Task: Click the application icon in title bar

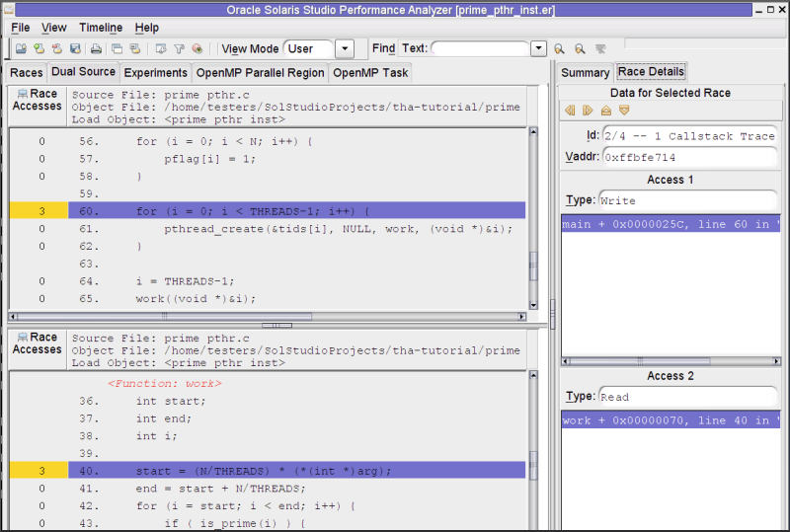Action: point(9,10)
